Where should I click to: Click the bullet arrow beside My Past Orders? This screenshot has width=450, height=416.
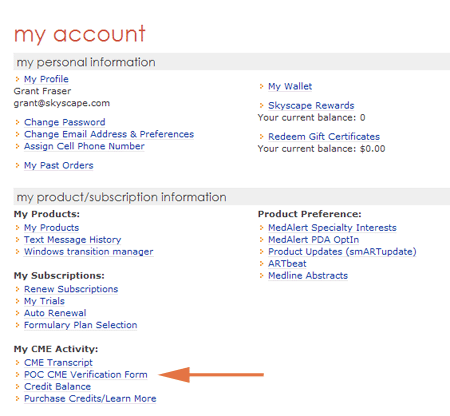(x=17, y=166)
